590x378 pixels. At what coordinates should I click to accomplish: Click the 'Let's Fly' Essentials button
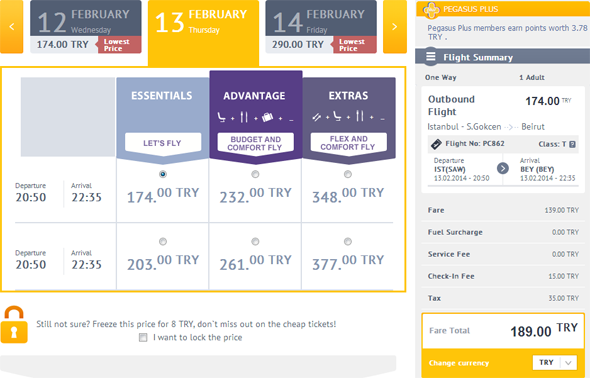pos(163,143)
